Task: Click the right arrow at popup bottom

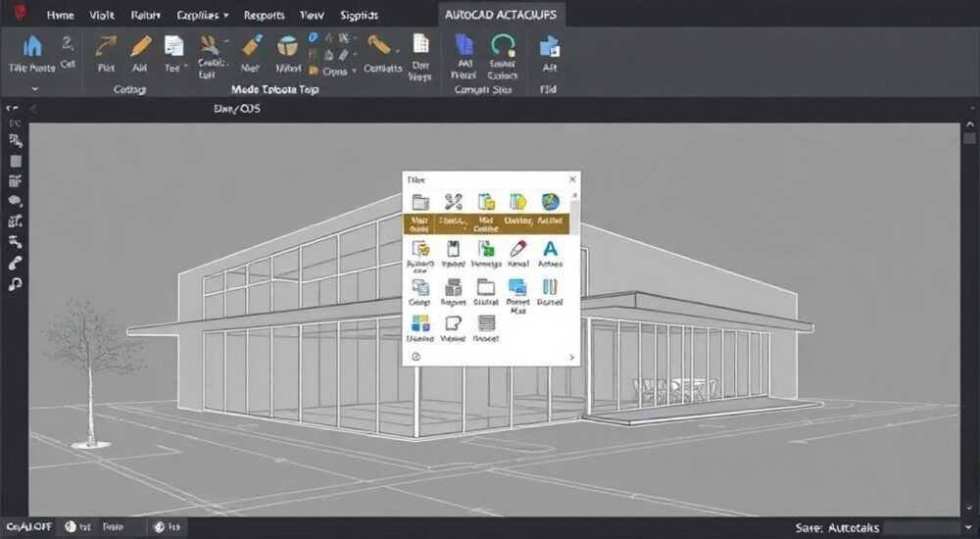Action: [571, 357]
